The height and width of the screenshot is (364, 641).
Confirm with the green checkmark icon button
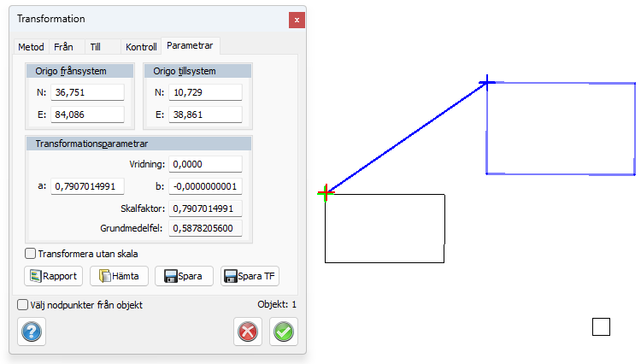click(284, 332)
